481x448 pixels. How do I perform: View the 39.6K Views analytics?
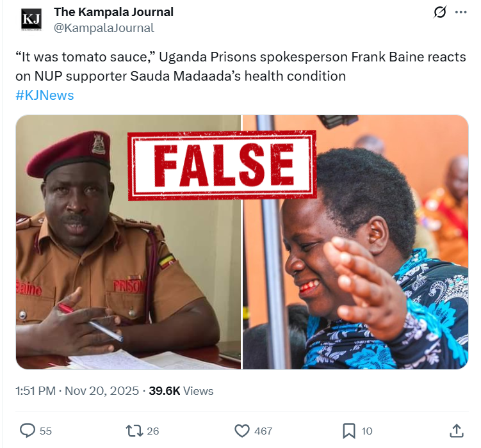181,391
